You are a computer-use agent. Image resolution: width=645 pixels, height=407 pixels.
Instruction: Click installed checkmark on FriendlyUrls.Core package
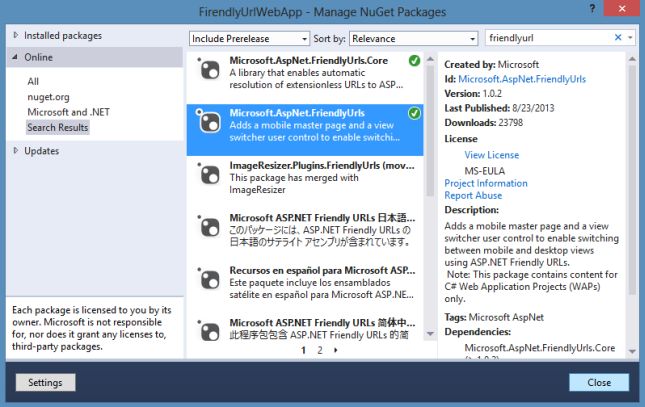click(414, 61)
